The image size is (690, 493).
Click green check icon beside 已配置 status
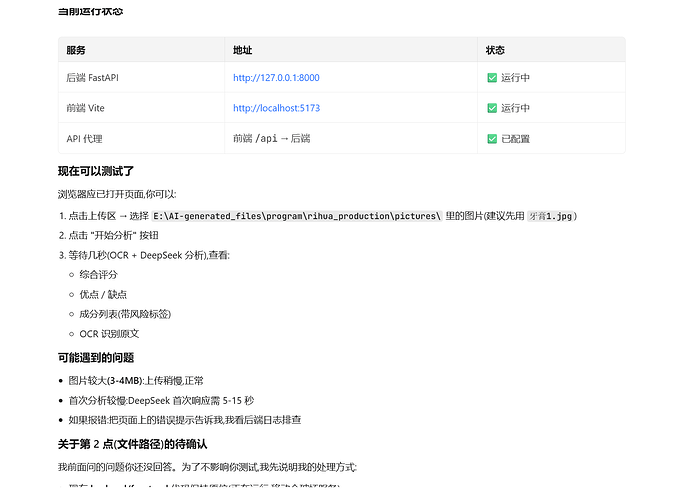tap(492, 139)
